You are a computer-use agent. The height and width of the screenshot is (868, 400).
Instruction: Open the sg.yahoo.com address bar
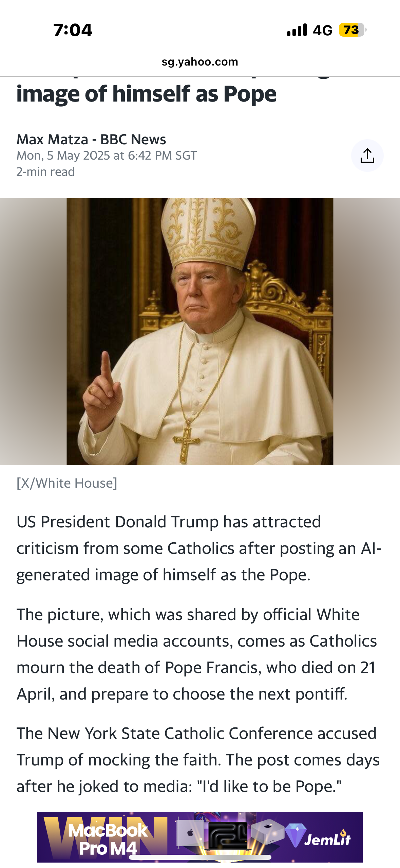[200, 62]
